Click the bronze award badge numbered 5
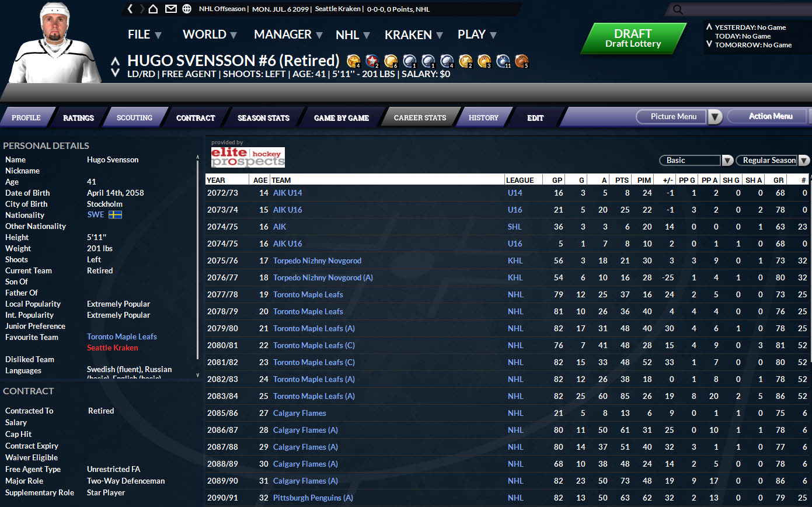Screen dimensions: 812x507 [x=521, y=60]
